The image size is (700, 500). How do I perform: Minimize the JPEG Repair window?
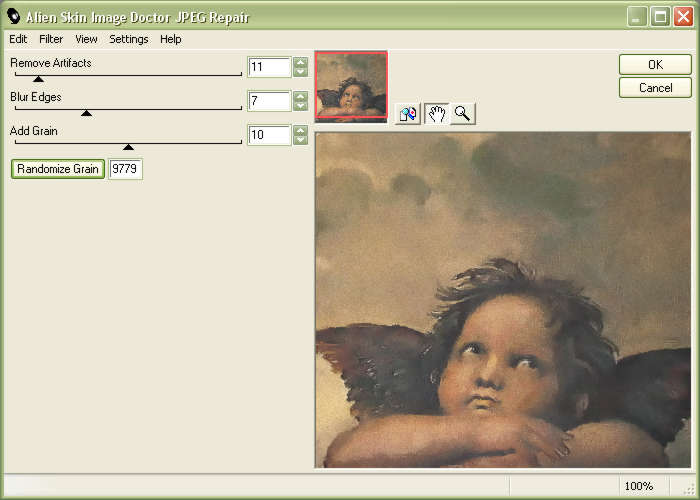[x=637, y=17]
